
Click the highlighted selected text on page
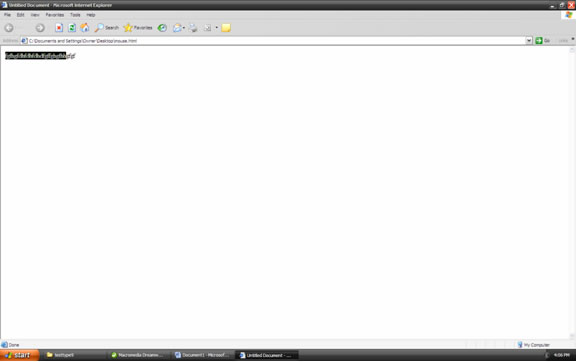pyautogui.click(x=36, y=56)
